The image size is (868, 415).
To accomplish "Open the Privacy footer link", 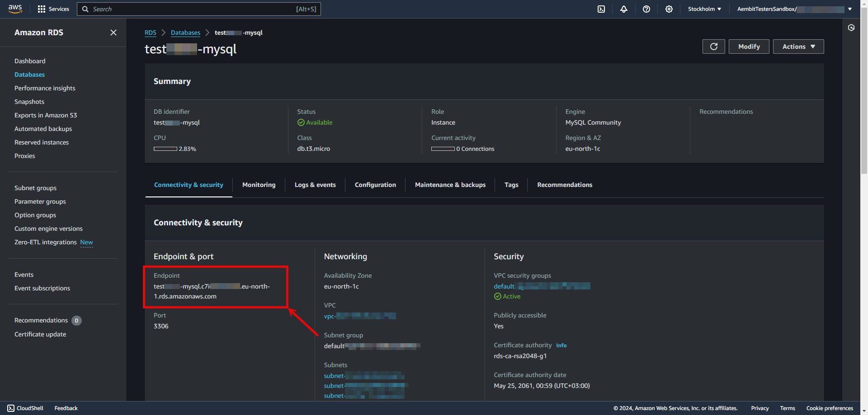I will 759,408.
